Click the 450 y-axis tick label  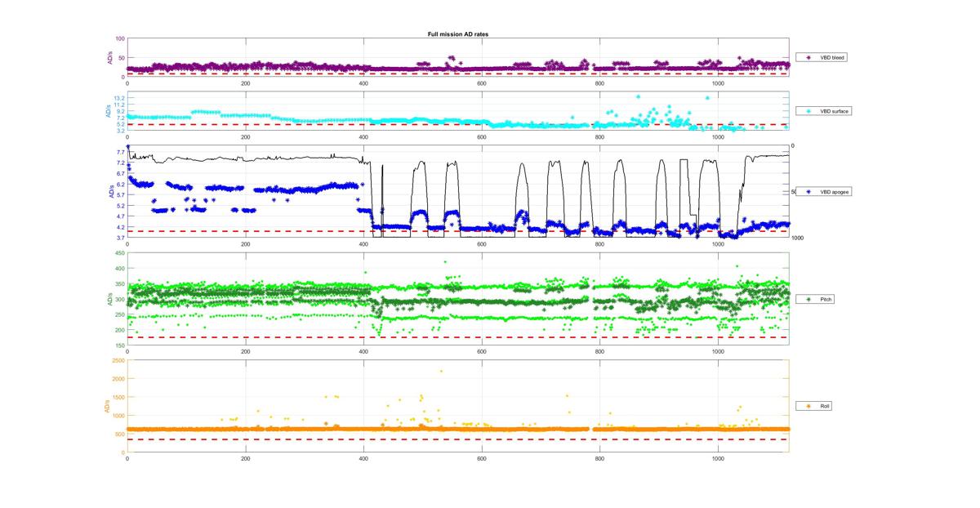(119, 252)
